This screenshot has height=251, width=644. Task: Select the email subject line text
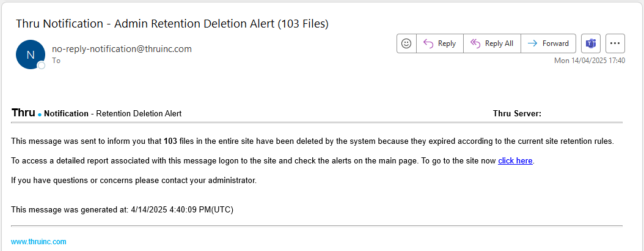pyautogui.click(x=172, y=24)
